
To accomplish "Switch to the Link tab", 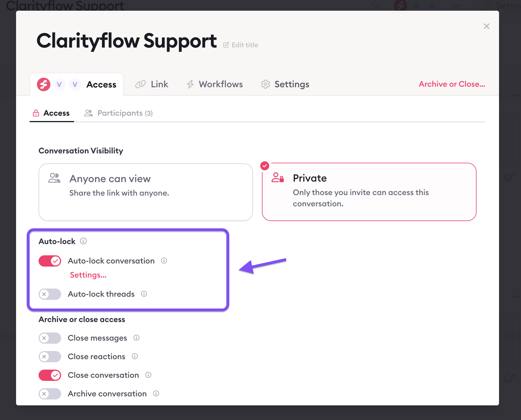I will (x=152, y=84).
